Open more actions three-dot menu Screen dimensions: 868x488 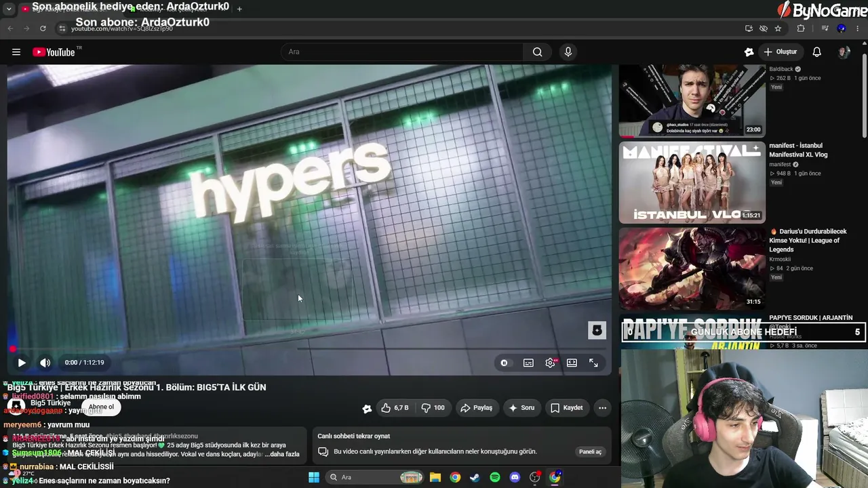602,408
